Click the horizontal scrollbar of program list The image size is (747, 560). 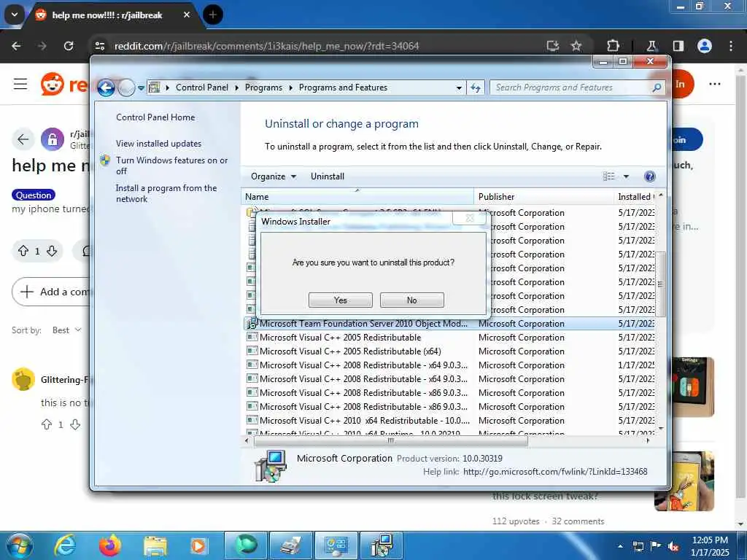click(391, 441)
